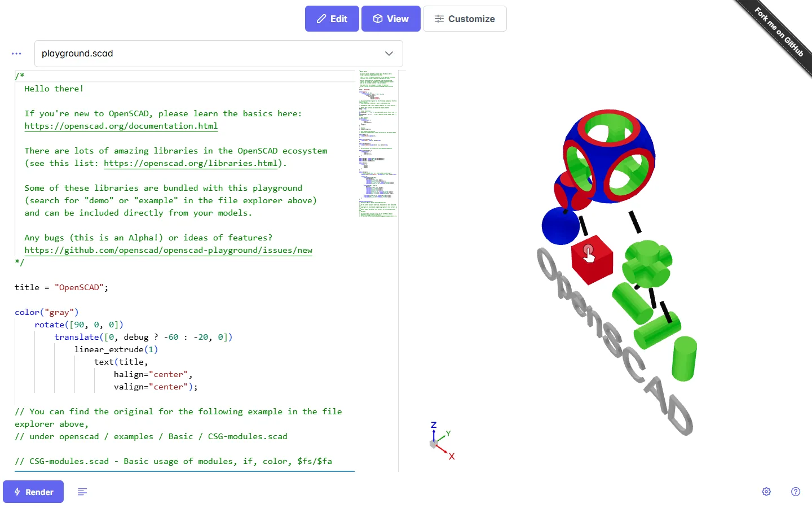812x508 pixels.
Task: Expand the playground.scad file dropdown
Action: pos(219,54)
